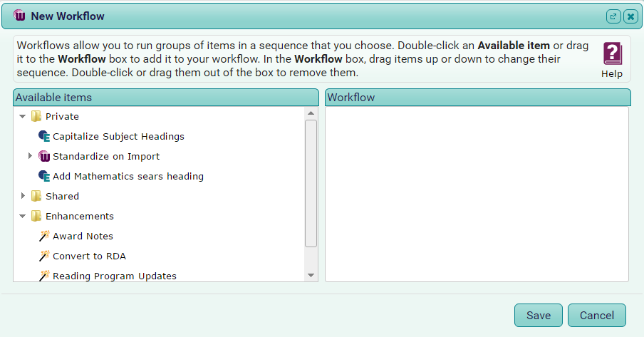
Task: Expand the Standardize on Import workflow
Action: (30, 156)
